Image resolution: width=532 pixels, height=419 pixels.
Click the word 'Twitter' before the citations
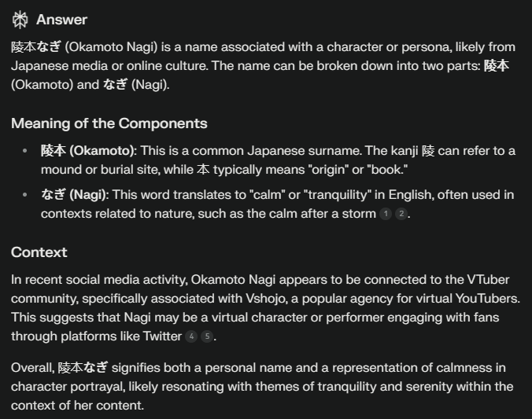[162, 336]
